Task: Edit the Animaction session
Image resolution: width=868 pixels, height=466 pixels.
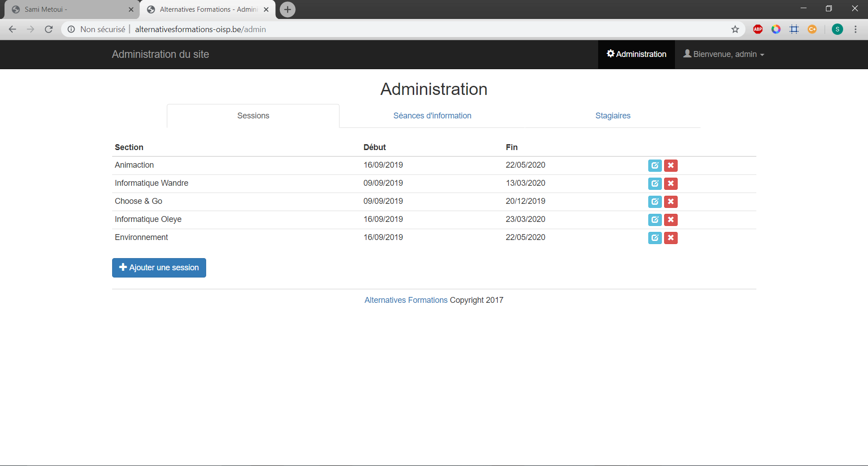Action: tap(655, 165)
